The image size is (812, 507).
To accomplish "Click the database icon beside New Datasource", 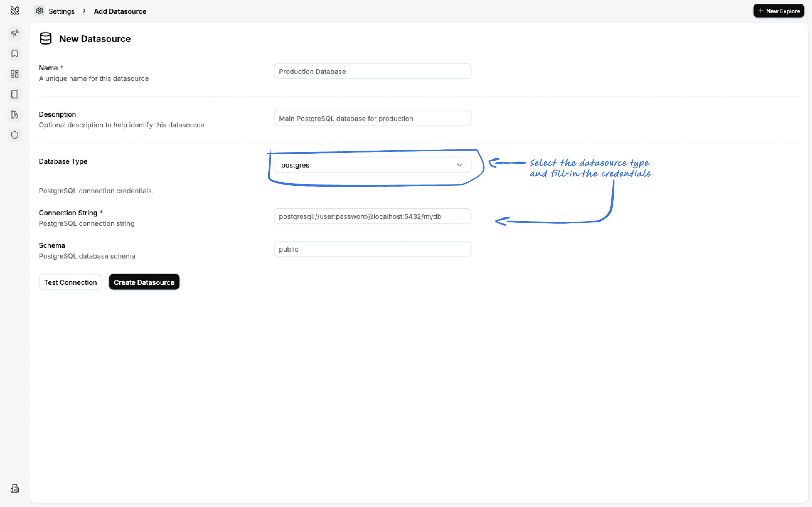I will point(45,39).
